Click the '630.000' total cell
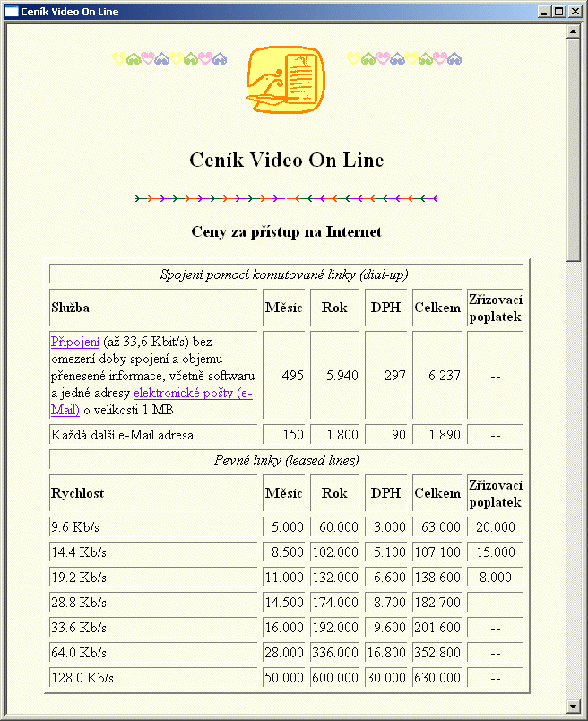The height and width of the screenshot is (721, 588). (437, 678)
